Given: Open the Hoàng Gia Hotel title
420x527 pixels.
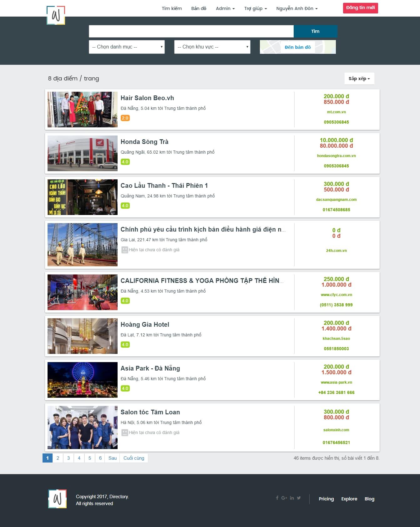Looking at the screenshot, I should click(145, 325).
